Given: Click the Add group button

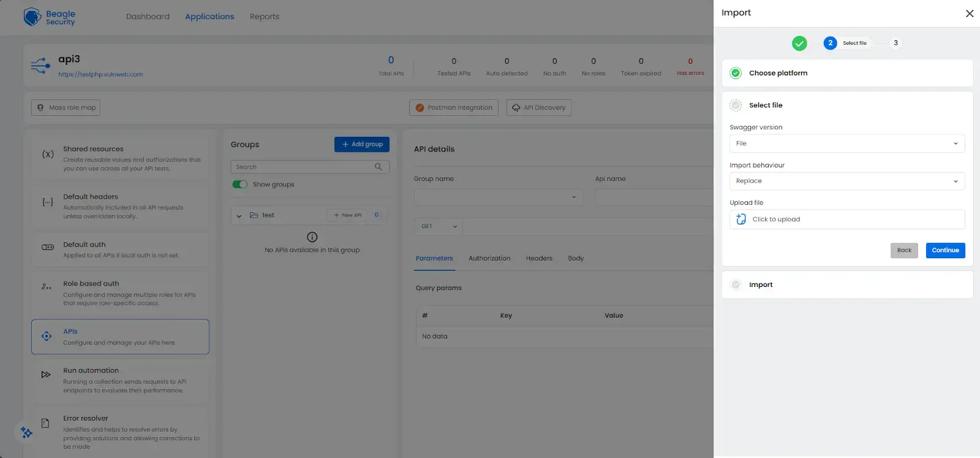Looking at the screenshot, I should click(362, 144).
